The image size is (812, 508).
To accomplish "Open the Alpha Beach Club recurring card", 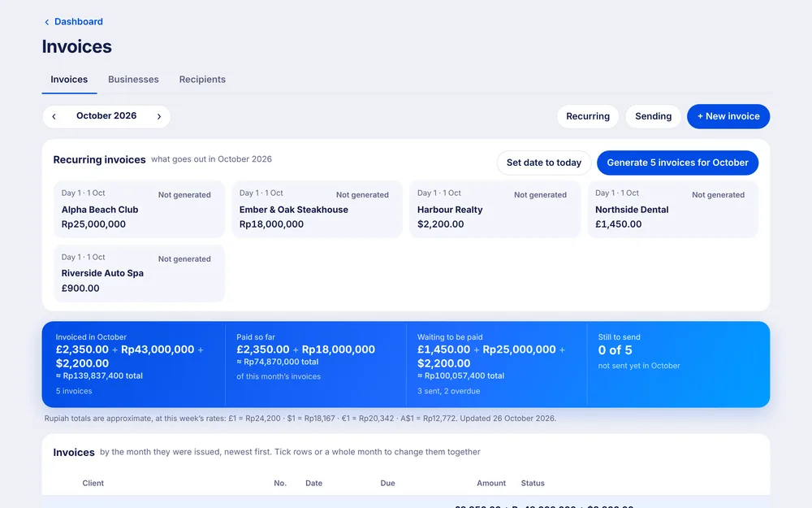I will pos(140,209).
